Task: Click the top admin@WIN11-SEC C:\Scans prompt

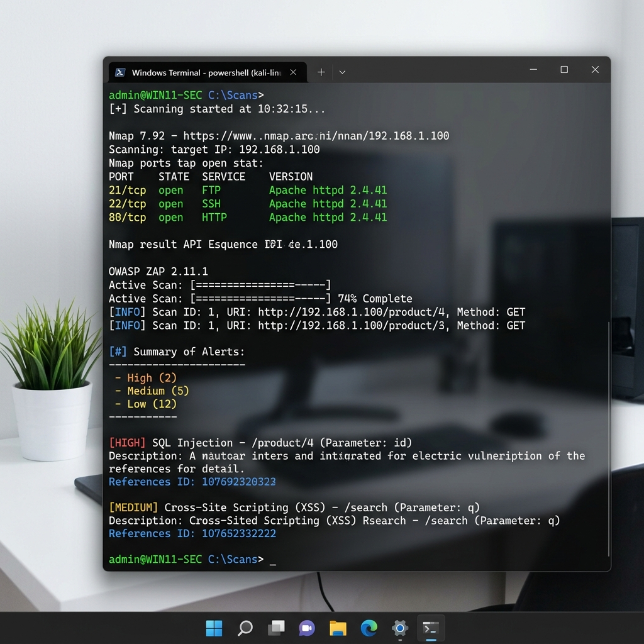Action: [186, 96]
